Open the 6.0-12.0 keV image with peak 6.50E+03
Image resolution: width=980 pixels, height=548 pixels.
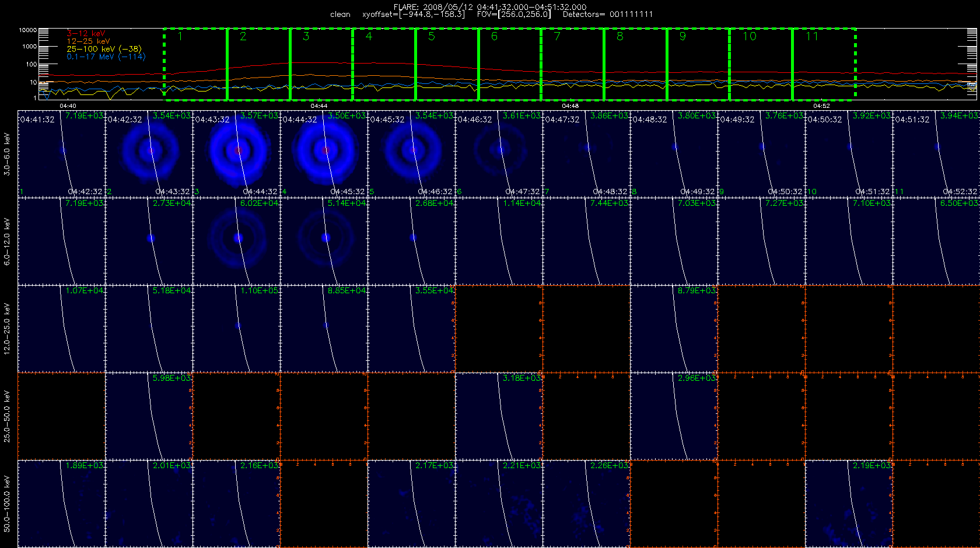click(936, 241)
